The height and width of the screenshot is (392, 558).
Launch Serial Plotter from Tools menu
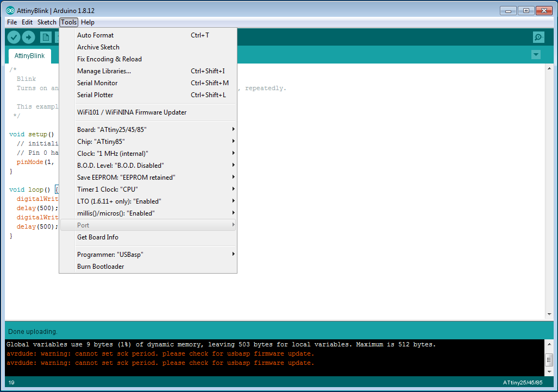(x=148, y=95)
